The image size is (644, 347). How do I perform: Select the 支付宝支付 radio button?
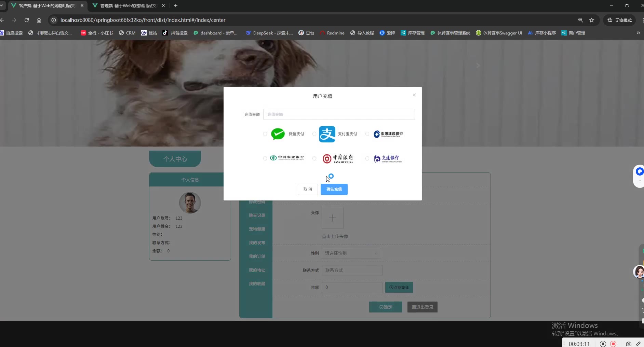coord(314,134)
